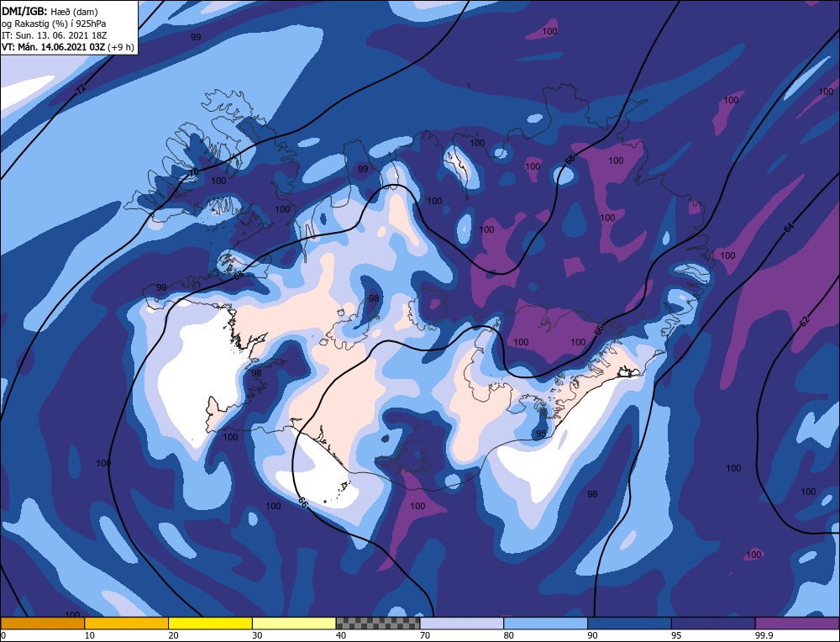Click the orange 10–20 legend swatch
Viewport: 840px width, 642px height.
[x=126, y=624]
